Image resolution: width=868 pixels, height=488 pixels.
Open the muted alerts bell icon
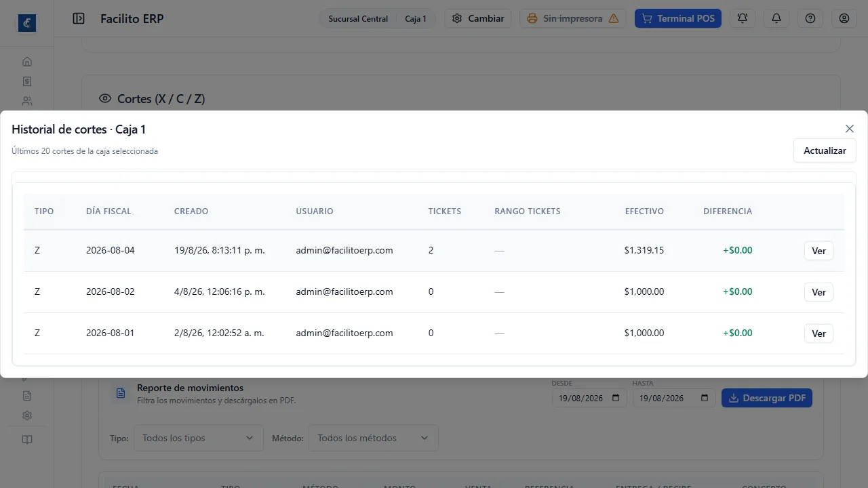(743, 18)
